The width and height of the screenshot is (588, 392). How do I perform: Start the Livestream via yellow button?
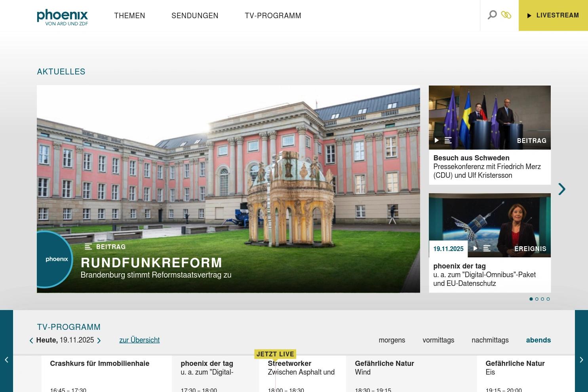(553, 15)
